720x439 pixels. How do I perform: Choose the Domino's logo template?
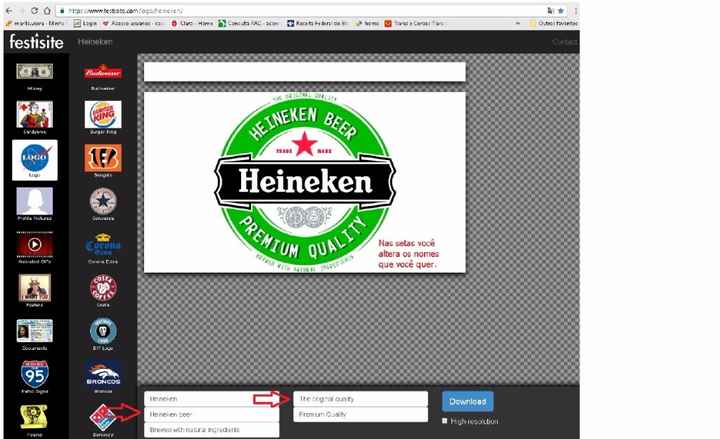103,416
